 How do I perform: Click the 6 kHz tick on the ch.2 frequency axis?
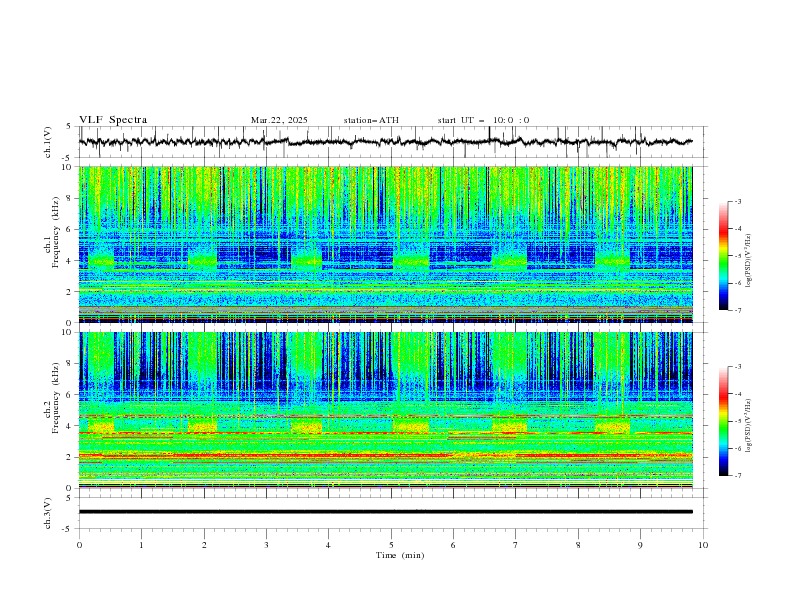point(71,395)
